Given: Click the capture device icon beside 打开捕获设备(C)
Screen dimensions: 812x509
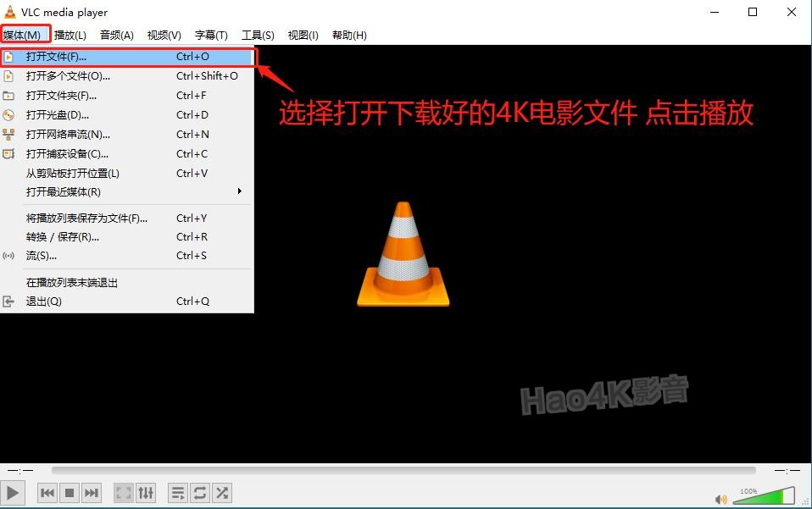Looking at the screenshot, I should [x=8, y=153].
